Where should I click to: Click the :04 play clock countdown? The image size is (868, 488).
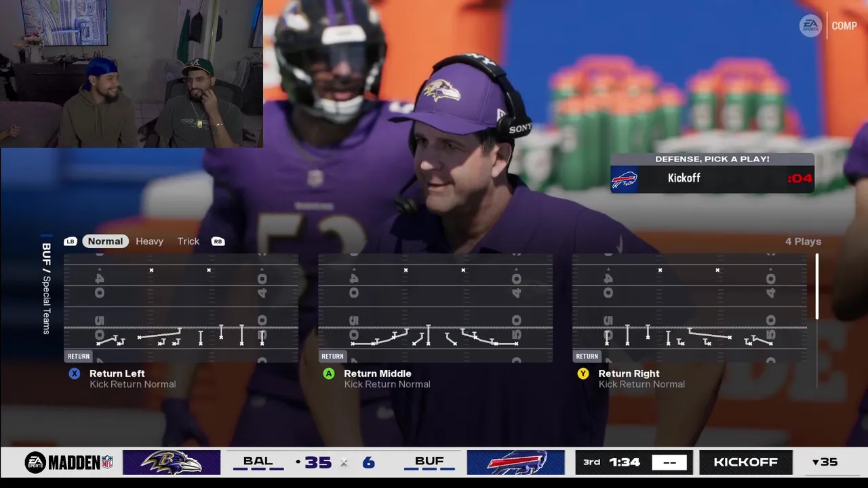pos(800,178)
